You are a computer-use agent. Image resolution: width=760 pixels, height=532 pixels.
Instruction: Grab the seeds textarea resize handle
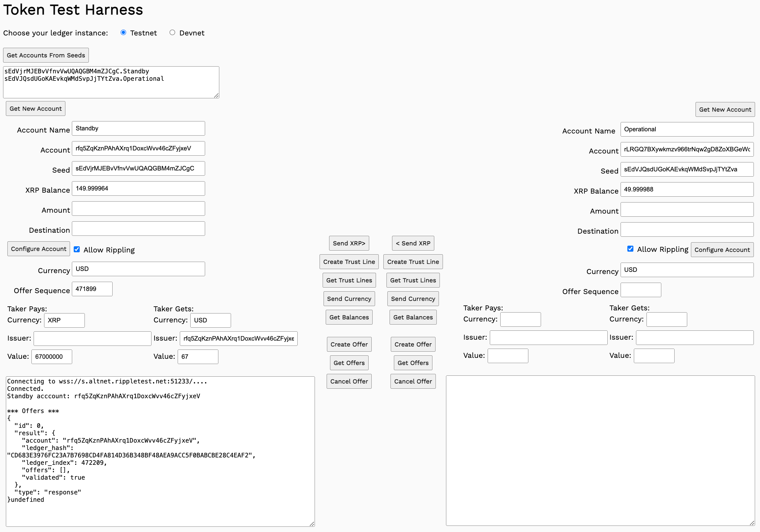[x=216, y=96]
